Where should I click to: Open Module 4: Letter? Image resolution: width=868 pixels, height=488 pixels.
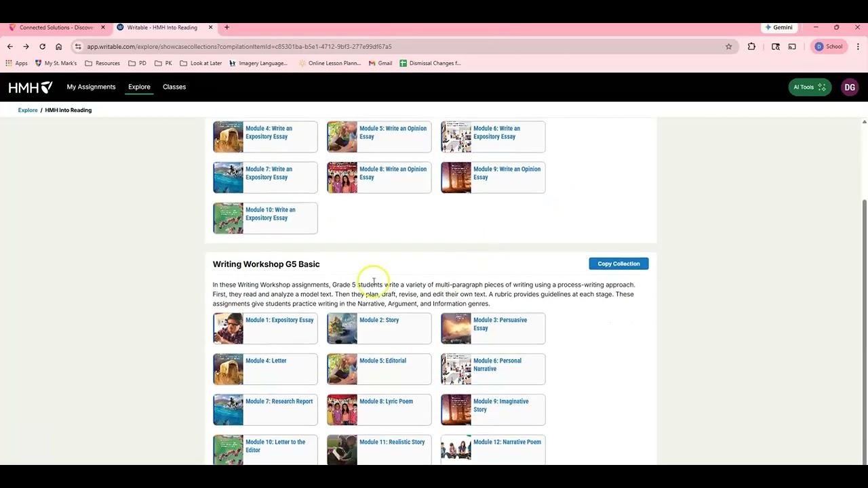(265, 369)
